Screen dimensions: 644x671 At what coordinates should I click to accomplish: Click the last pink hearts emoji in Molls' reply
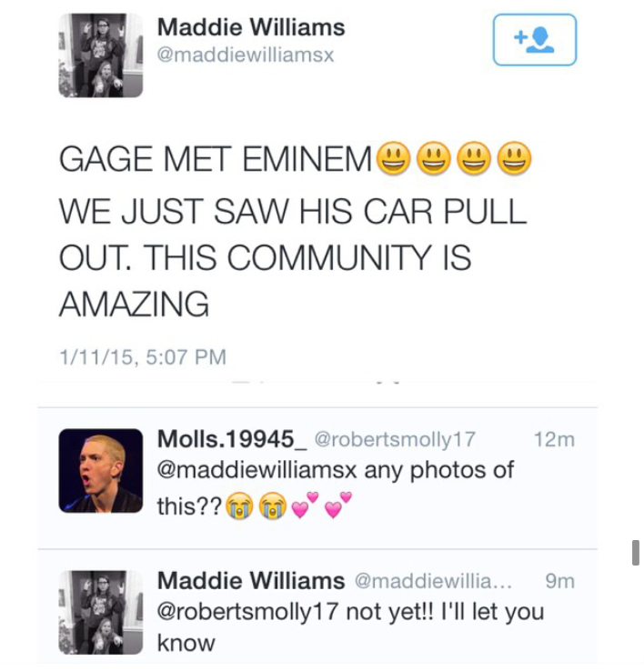[x=338, y=507]
